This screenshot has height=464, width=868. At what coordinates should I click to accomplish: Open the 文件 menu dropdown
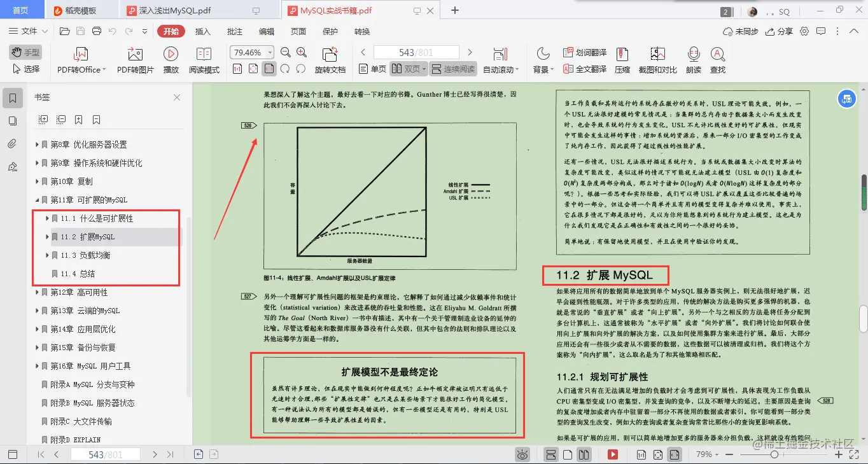click(29, 31)
